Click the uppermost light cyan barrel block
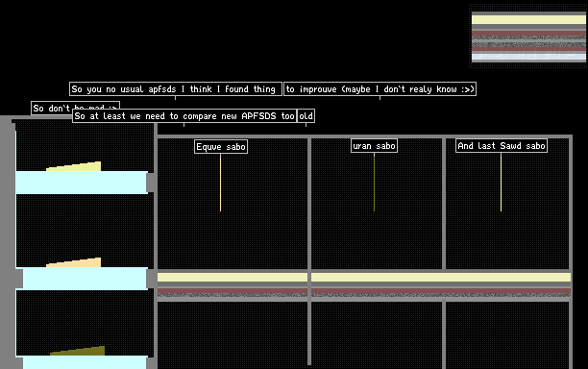This screenshot has width=588, height=369. pos(82,183)
